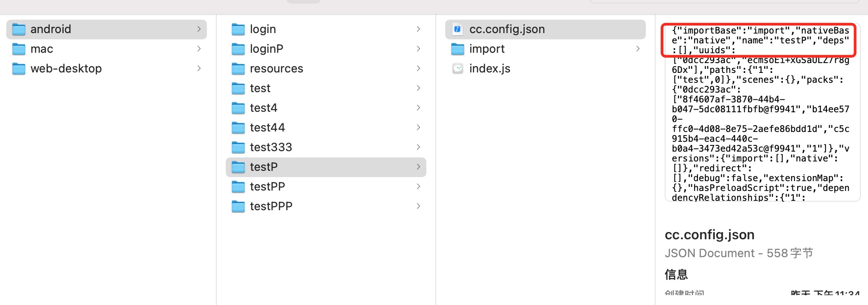The height and width of the screenshot is (305, 868).
Task: Select the test44 folder
Action: tap(267, 127)
